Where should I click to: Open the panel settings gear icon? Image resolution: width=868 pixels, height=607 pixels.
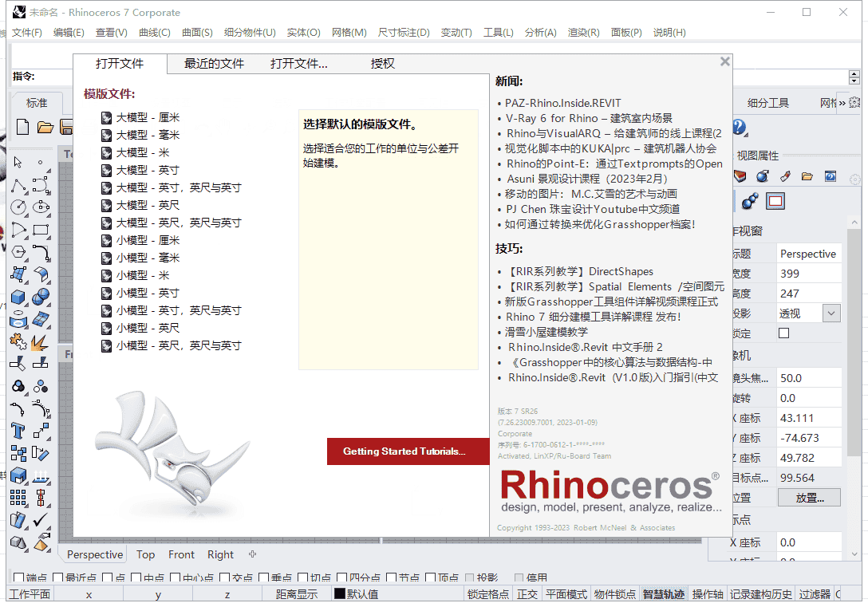pyautogui.click(x=855, y=102)
